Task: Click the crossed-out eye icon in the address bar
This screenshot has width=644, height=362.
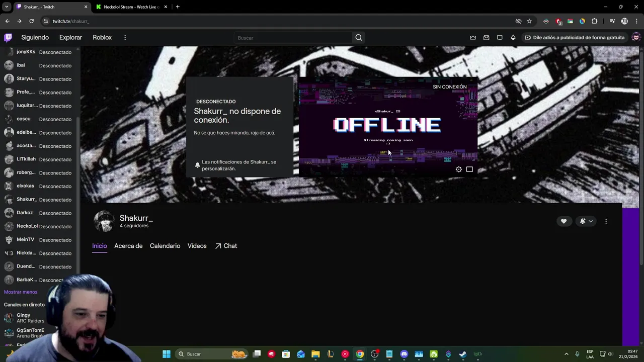Action: [518, 21]
